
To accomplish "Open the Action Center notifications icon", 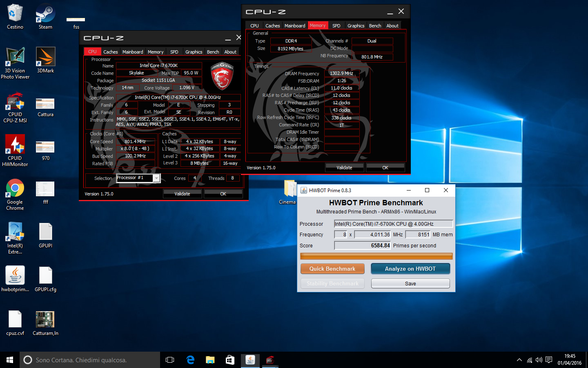I will [x=549, y=360].
